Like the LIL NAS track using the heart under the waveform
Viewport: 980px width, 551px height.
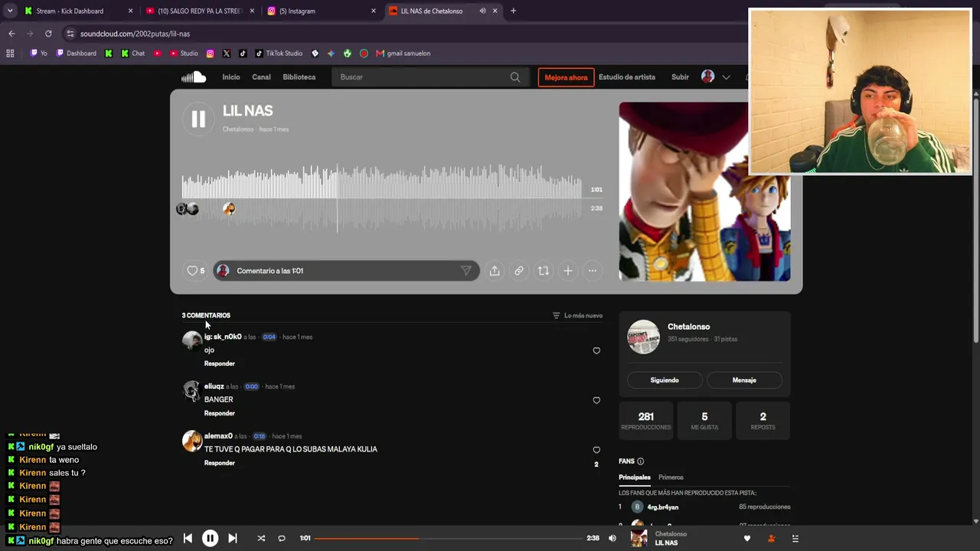(192, 270)
